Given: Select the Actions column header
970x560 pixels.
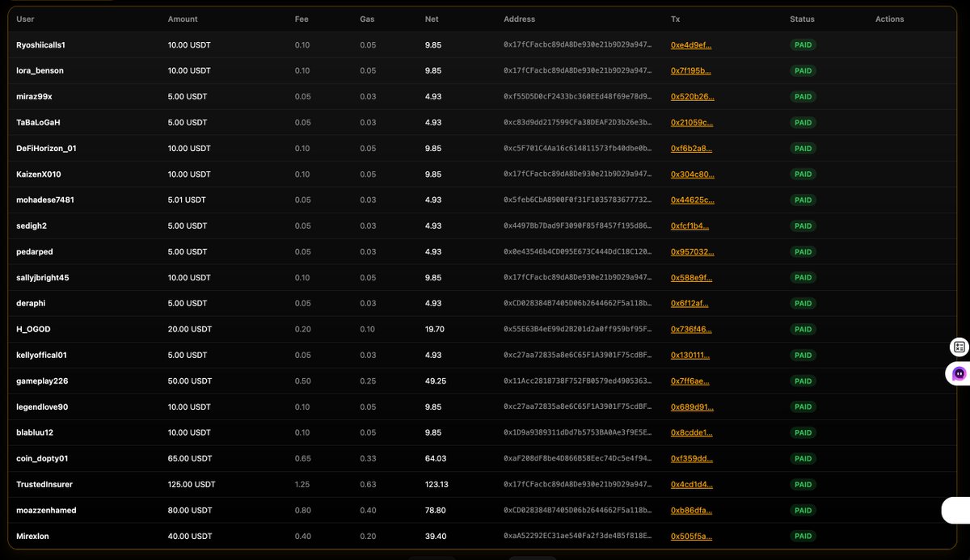Looking at the screenshot, I should tap(890, 19).
